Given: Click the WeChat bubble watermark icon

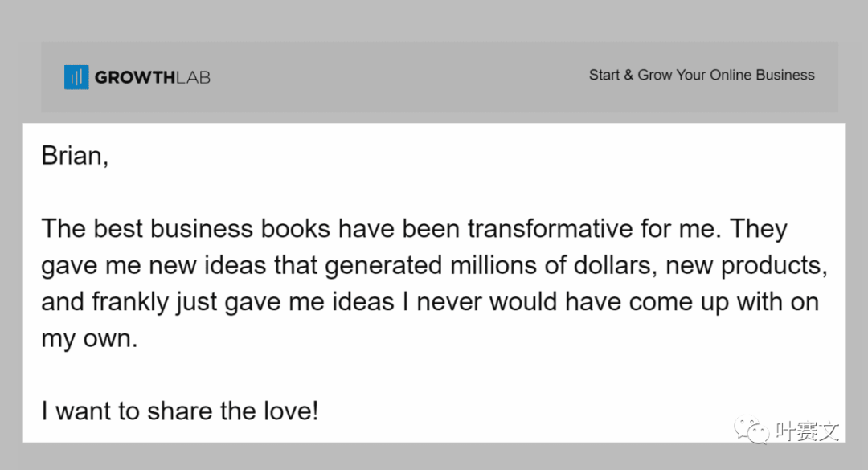Looking at the screenshot, I should click(751, 430).
